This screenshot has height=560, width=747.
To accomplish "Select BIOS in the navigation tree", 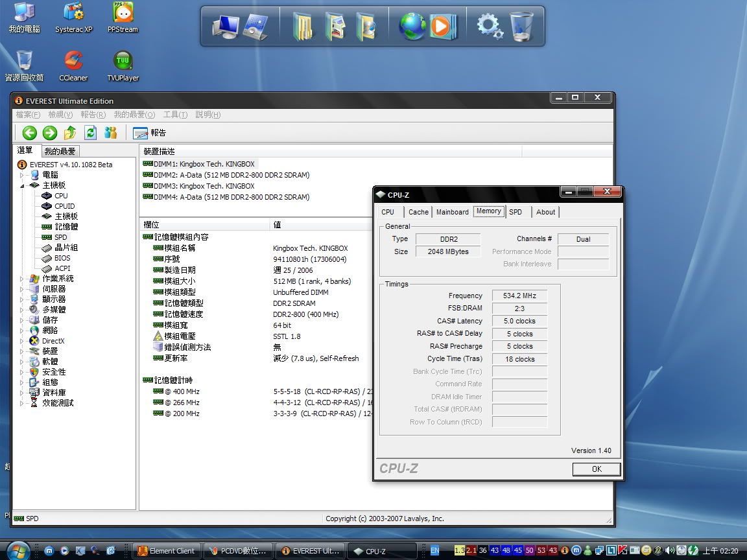I will [62, 258].
